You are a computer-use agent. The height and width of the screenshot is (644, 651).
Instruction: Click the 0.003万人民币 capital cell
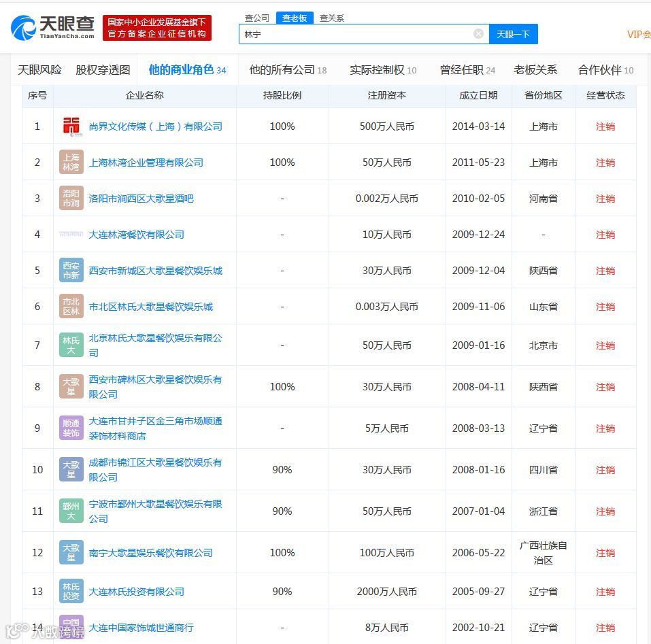pyautogui.click(x=387, y=307)
